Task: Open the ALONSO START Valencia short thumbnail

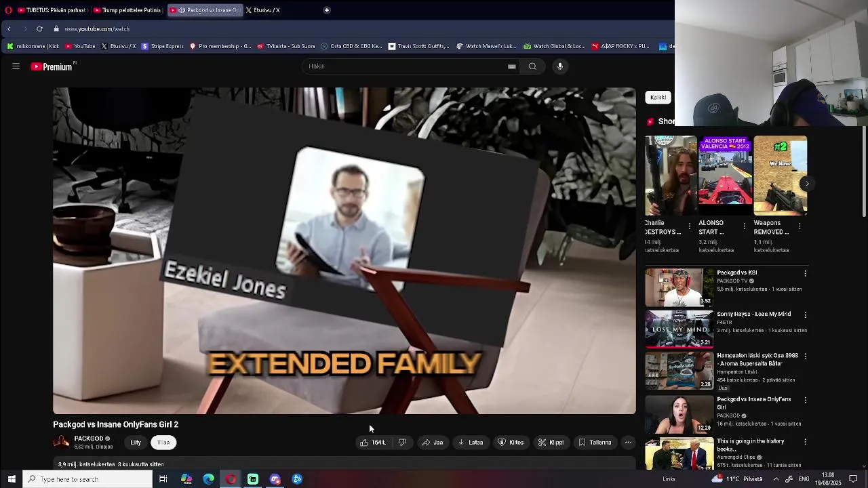Action: tap(726, 176)
